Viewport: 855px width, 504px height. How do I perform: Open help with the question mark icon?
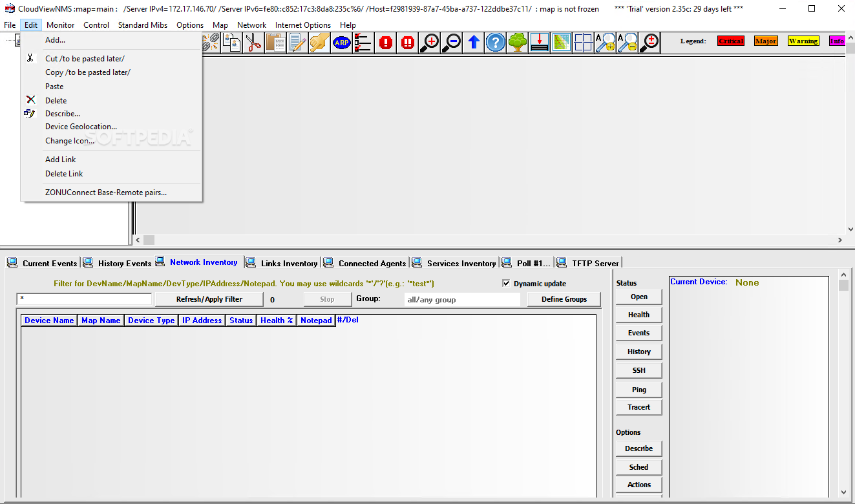pos(496,43)
